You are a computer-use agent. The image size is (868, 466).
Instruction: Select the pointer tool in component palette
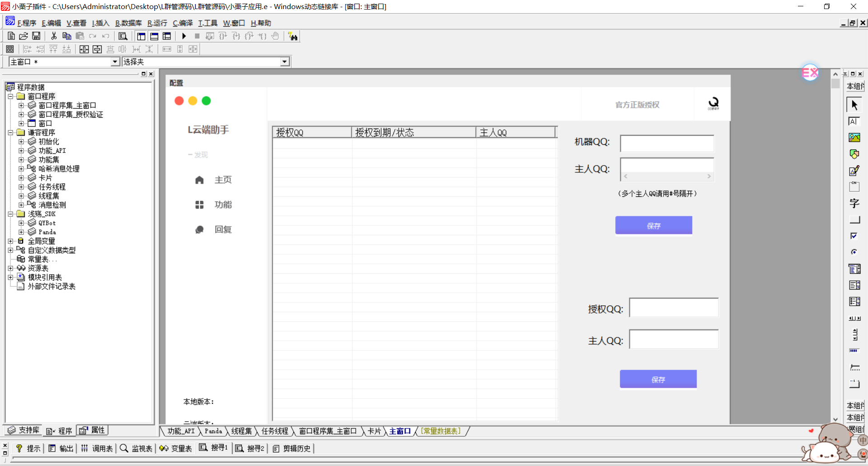pyautogui.click(x=854, y=105)
